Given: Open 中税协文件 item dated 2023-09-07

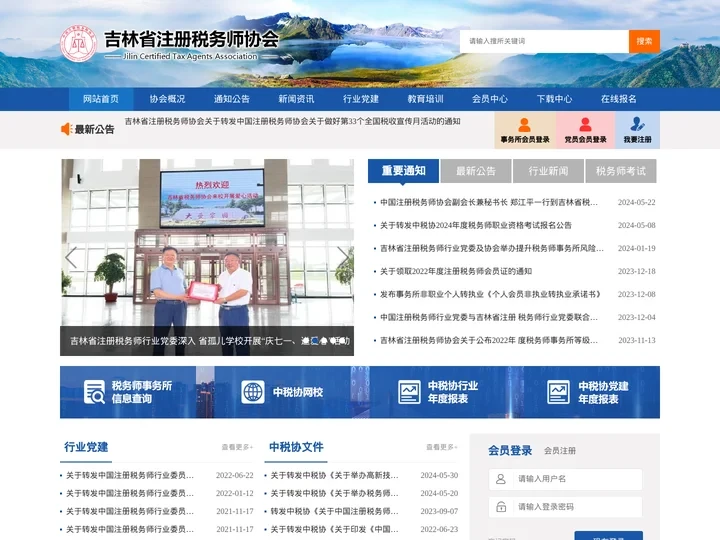Looking at the screenshot, I should (x=334, y=511).
